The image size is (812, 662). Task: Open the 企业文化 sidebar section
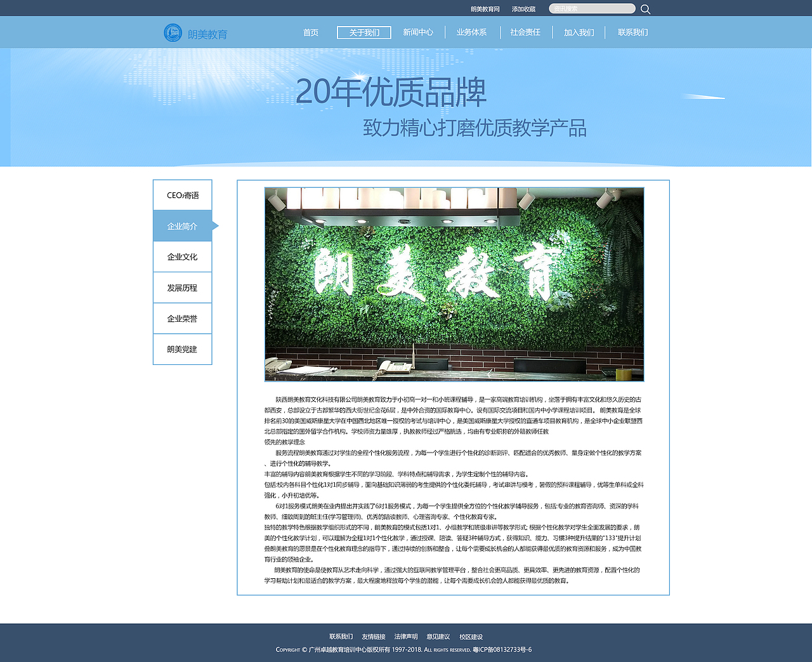coord(182,256)
